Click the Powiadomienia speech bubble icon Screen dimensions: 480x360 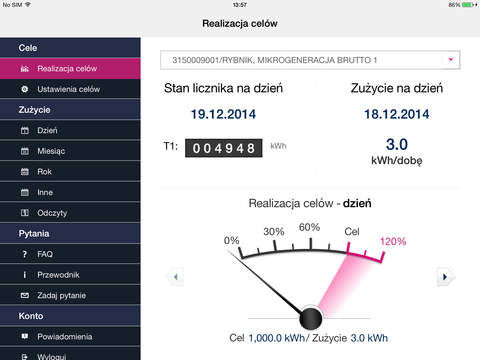25,336
